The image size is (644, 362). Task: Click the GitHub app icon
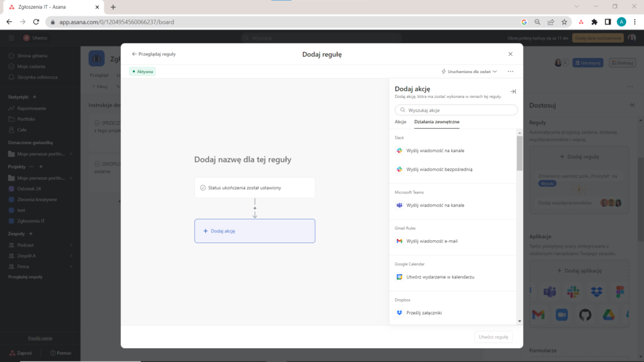coord(585,315)
